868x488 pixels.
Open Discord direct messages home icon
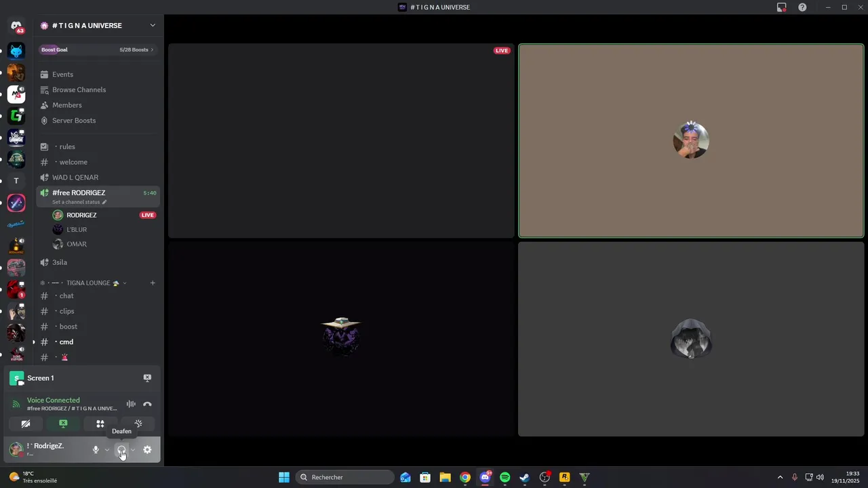pos(16,26)
